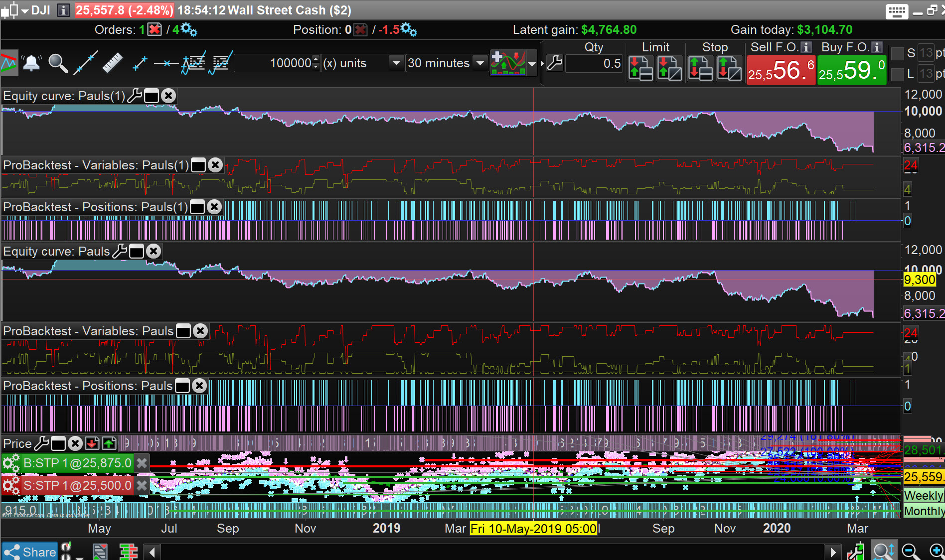Open the DJI instrument dropdown arrow

24,10
